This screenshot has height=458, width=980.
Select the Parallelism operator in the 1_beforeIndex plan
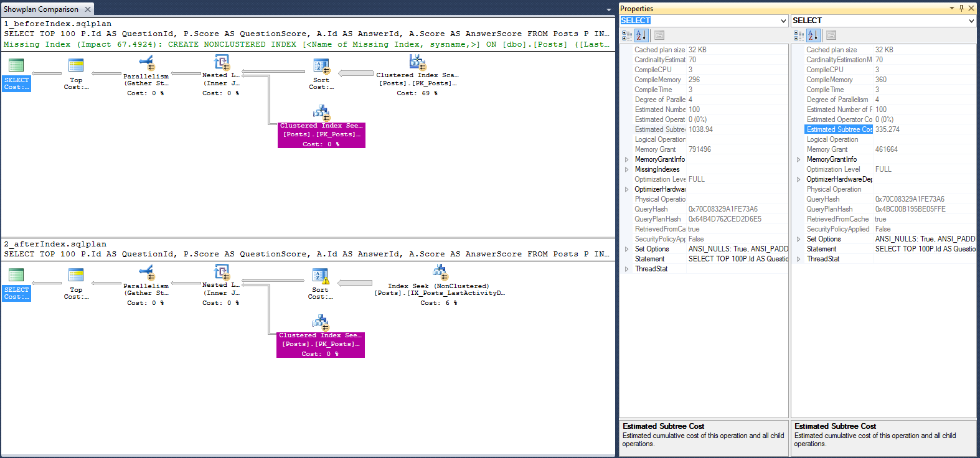click(146, 76)
